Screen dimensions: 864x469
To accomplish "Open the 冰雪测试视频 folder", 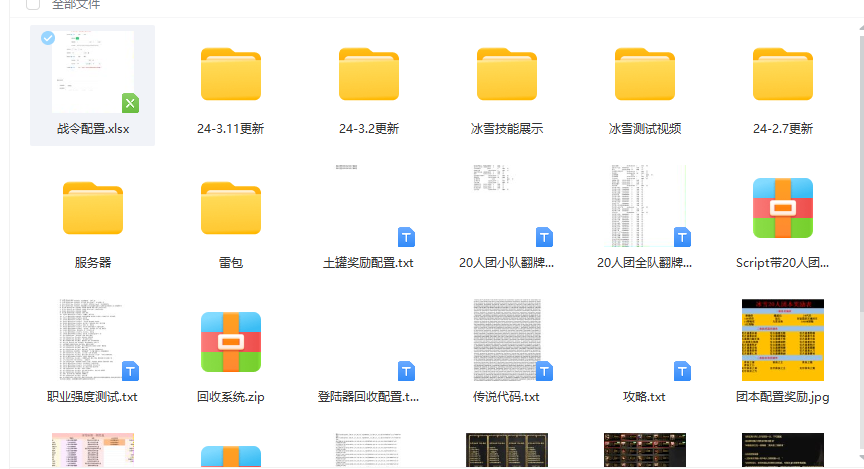I will click(644, 75).
